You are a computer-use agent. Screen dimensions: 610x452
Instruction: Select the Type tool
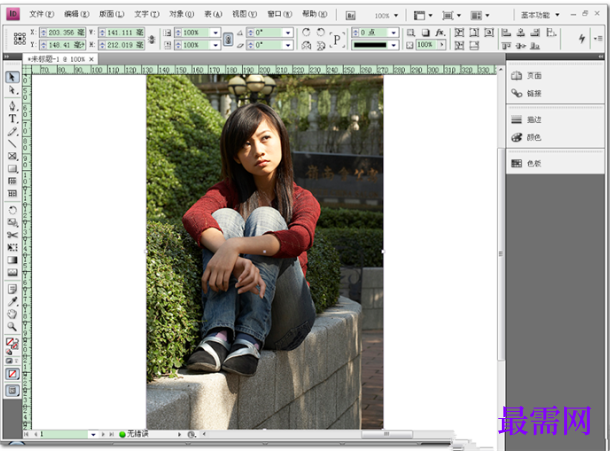click(x=12, y=119)
